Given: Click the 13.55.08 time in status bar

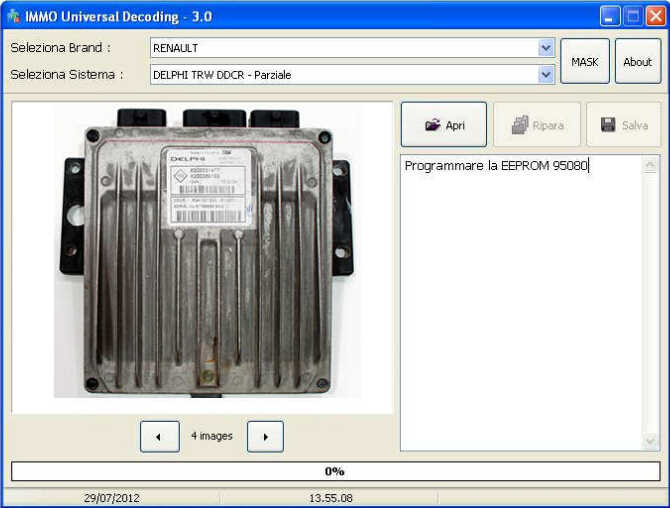Looking at the screenshot, I should point(331,498).
